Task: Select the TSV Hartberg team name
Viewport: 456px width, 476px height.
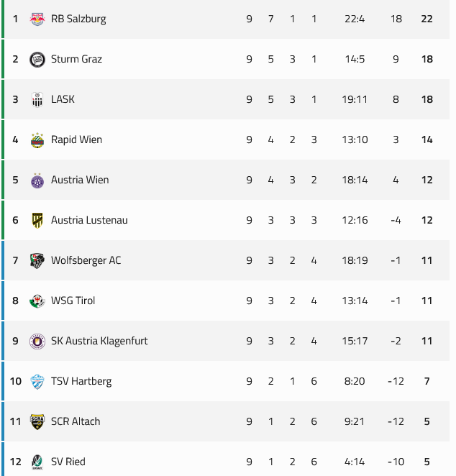Action: pos(81,381)
